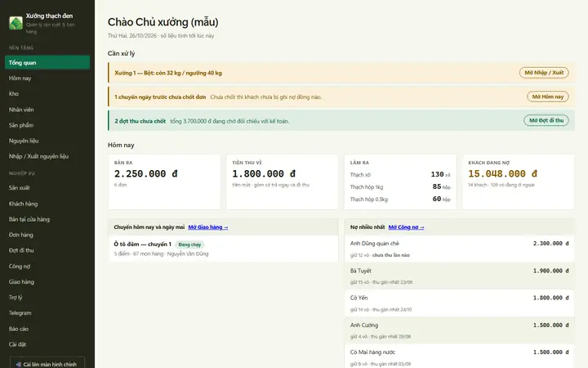This screenshot has width=588, height=368.
Task: Click the Thứ Hai 26/10/2026 date line
Action: point(161,36)
